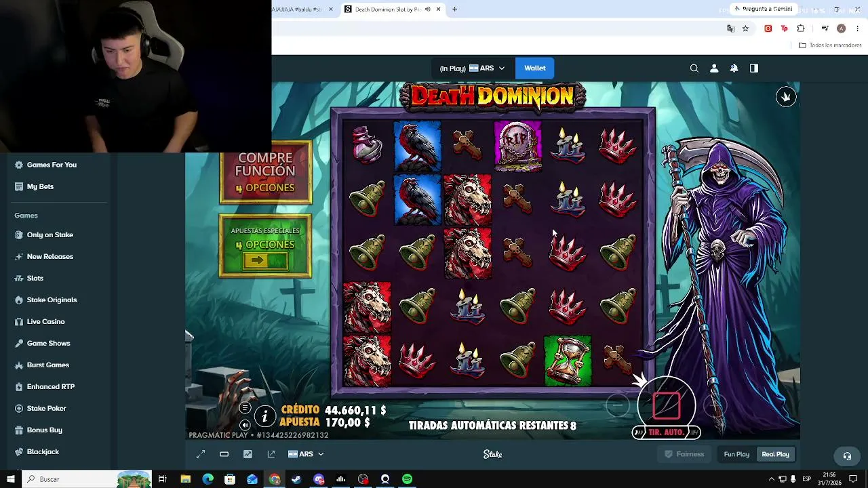Go to Slots category
868x488 pixels.
coord(35,278)
